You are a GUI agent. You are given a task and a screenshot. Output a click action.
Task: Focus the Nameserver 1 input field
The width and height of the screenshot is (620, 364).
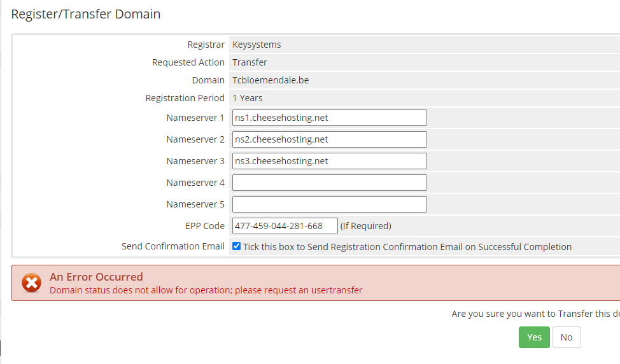coord(329,118)
